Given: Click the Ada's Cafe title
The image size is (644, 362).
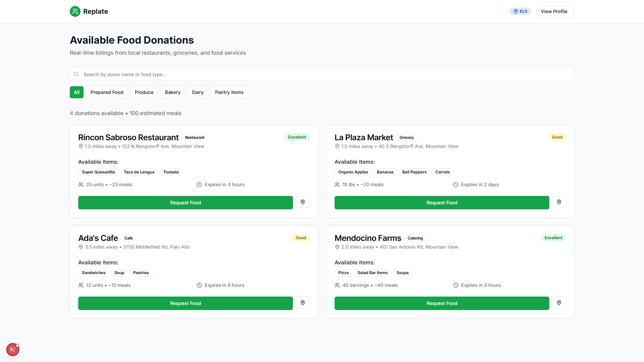Looking at the screenshot, I should pos(98,238).
